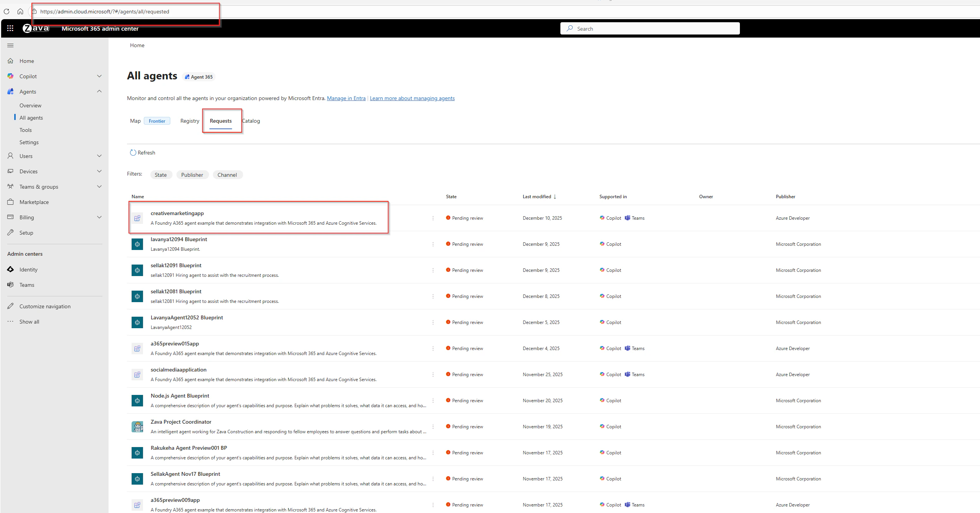Click the Copilot icon in sidebar
The height and width of the screenshot is (513, 980).
pyautogui.click(x=10, y=76)
